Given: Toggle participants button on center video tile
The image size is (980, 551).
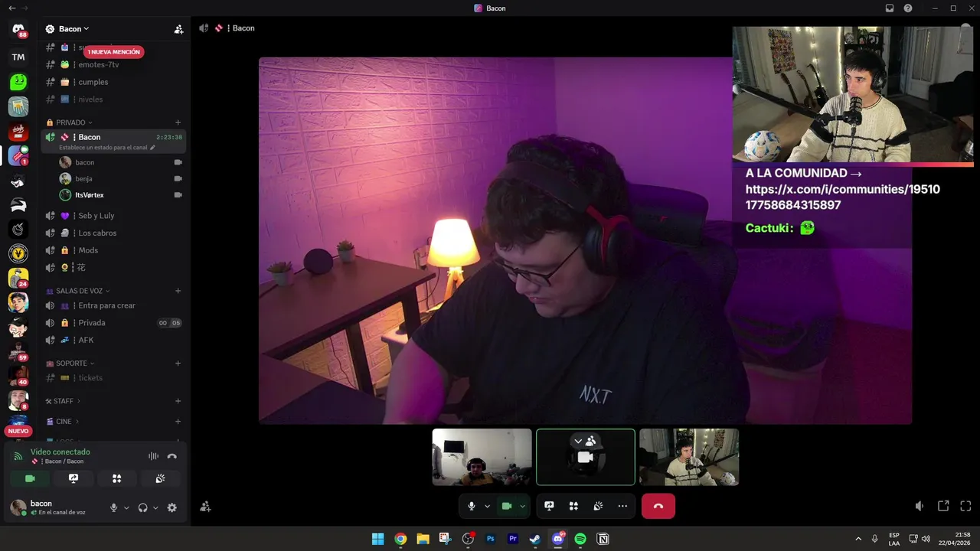Looking at the screenshot, I should (586, 441).
